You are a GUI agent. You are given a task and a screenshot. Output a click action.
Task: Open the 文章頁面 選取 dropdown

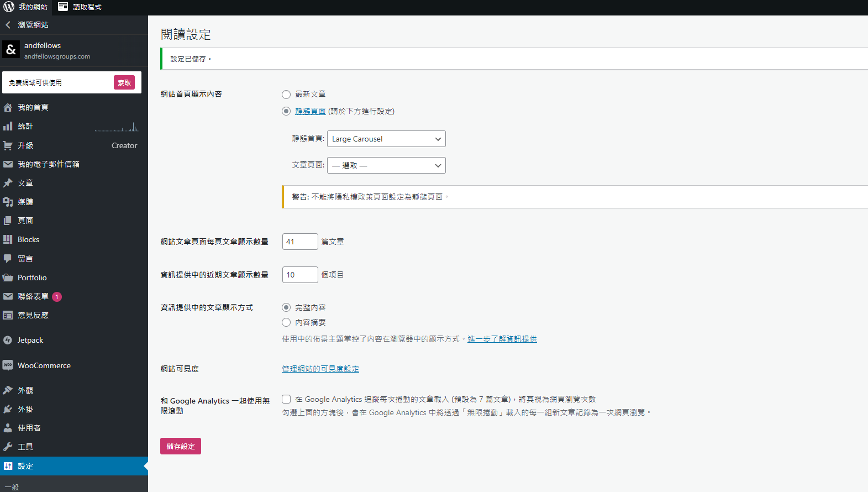pyautogui.click(x=386, y=165)
